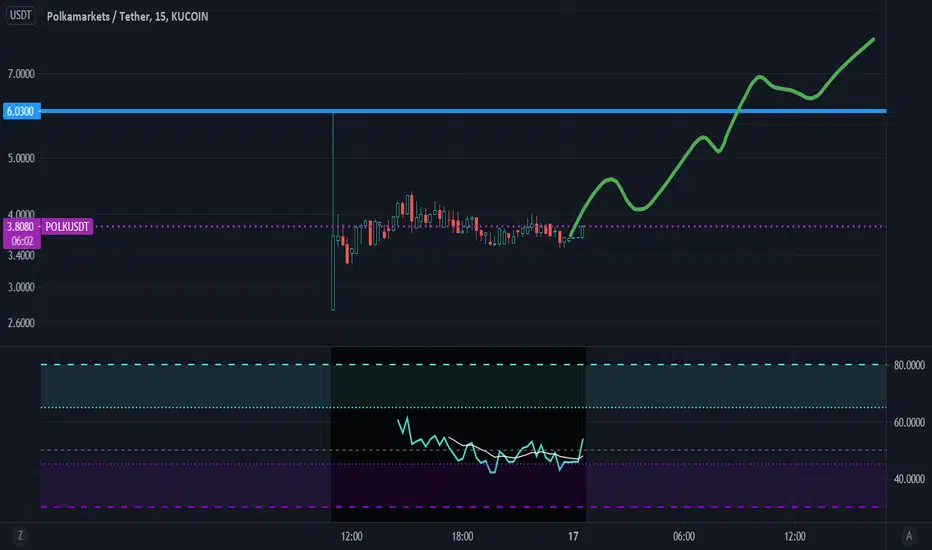Click the 2.6000 price axis label

21,323
